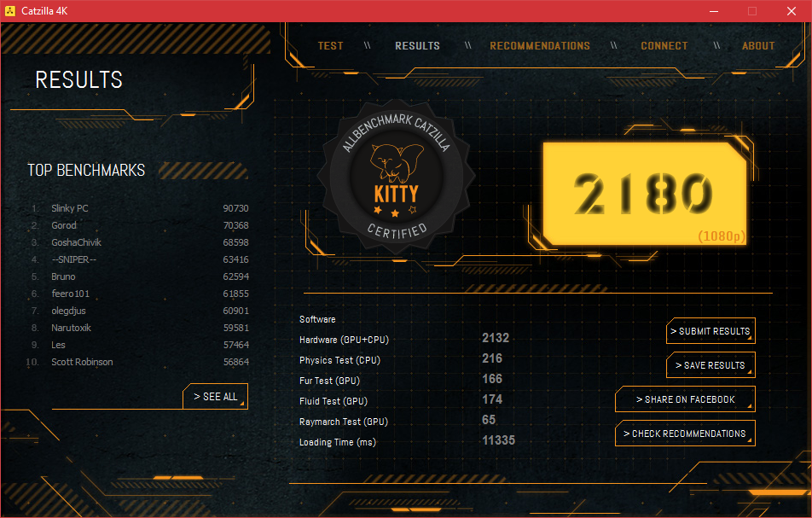Screen dimensions: 812x518
Task: Click the Kitty Certified badge
Action: click(x=396, y=176)
